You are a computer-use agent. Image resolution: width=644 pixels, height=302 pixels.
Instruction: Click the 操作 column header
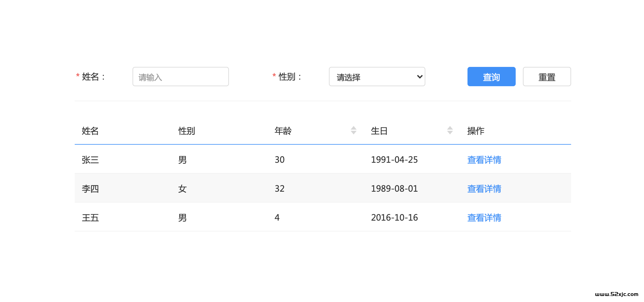point(475,131)
